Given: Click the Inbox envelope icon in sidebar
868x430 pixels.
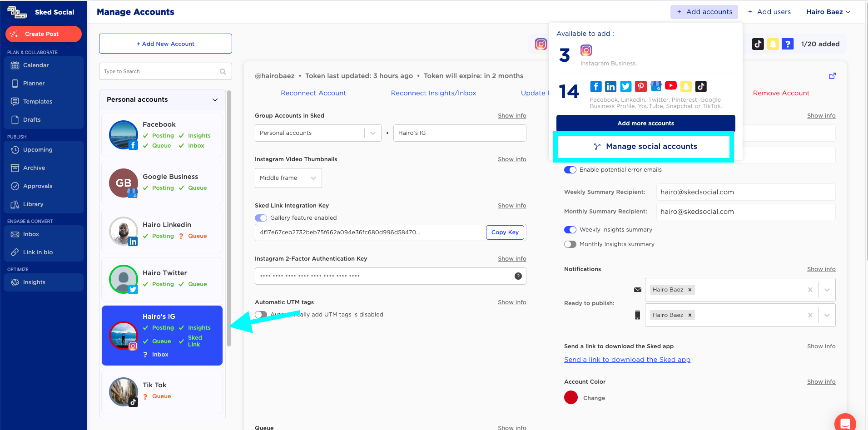Looking at the screenshot, I should click(15, 234).
